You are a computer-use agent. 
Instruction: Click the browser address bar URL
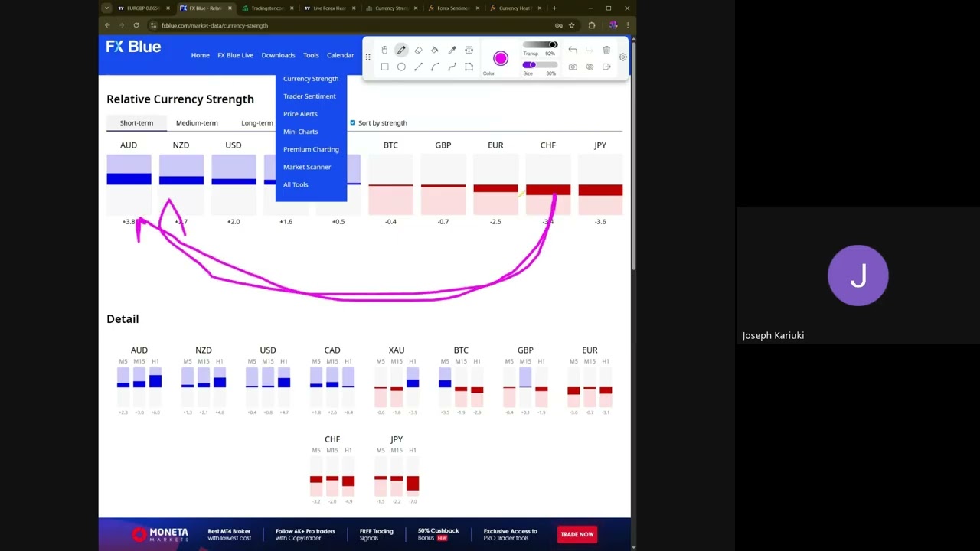[x=214, y=25]
